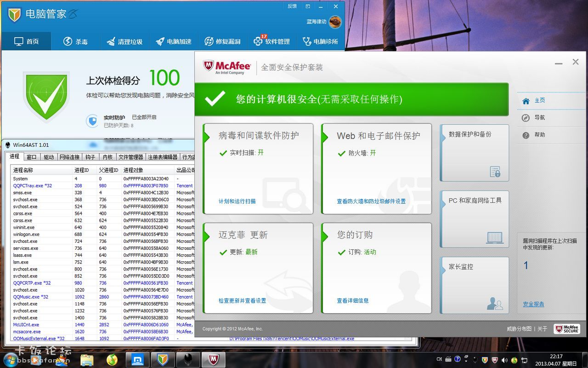
Task: Open 威胁分布图 in McAfee footer
Action: click(x=519, y=329)
